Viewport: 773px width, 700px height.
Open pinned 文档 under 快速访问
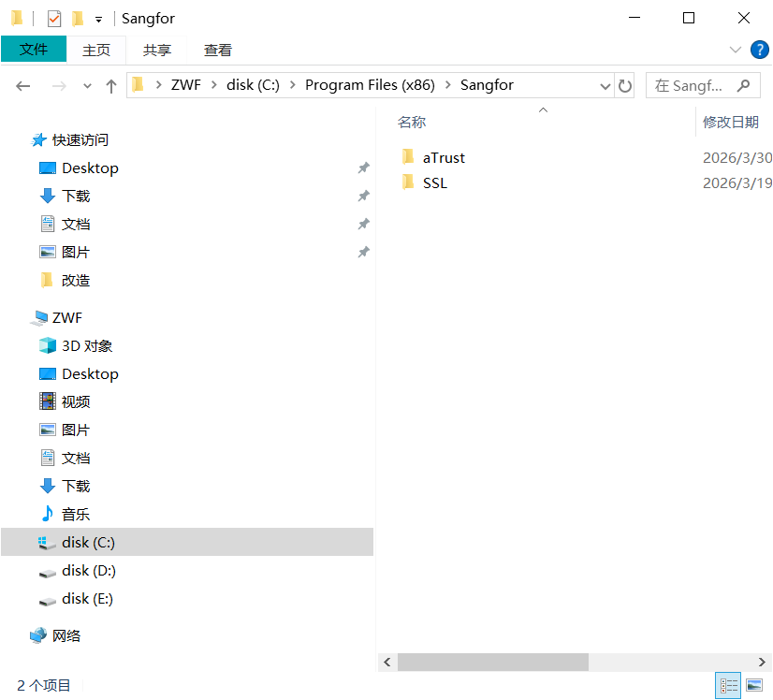[76, 225]
